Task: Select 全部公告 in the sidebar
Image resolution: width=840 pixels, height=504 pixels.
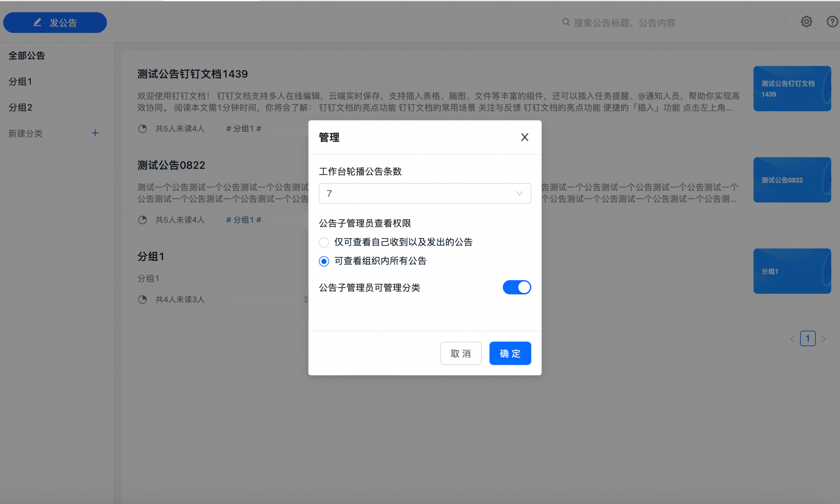Action: point(27,56)
